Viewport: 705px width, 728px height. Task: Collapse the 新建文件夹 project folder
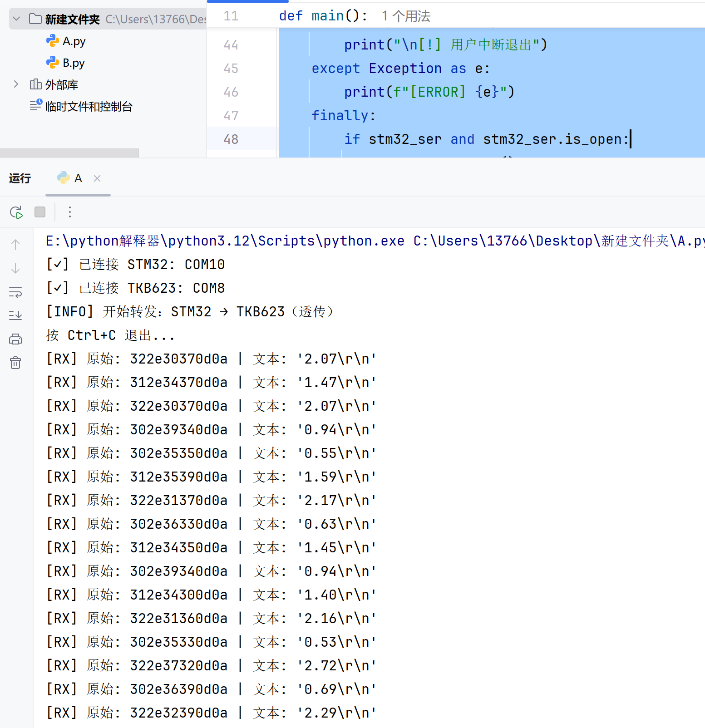tap(17, 19)
